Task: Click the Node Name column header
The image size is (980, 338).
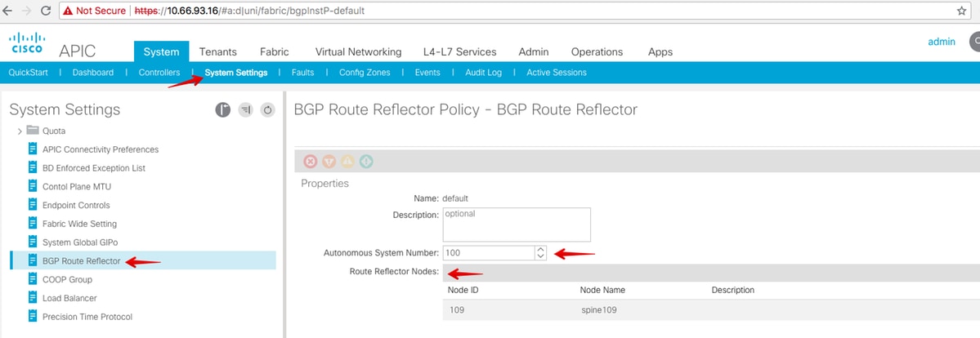Action: (x=602, y=290)
